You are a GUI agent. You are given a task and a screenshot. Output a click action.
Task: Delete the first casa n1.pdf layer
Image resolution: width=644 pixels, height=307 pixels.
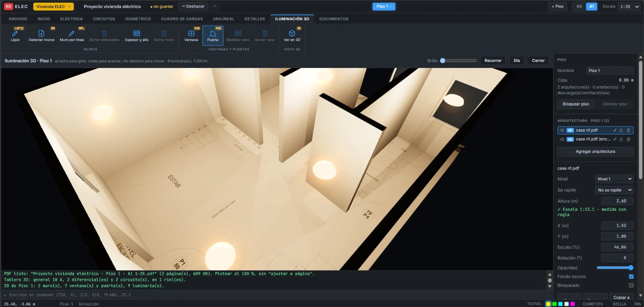[628, 130]
